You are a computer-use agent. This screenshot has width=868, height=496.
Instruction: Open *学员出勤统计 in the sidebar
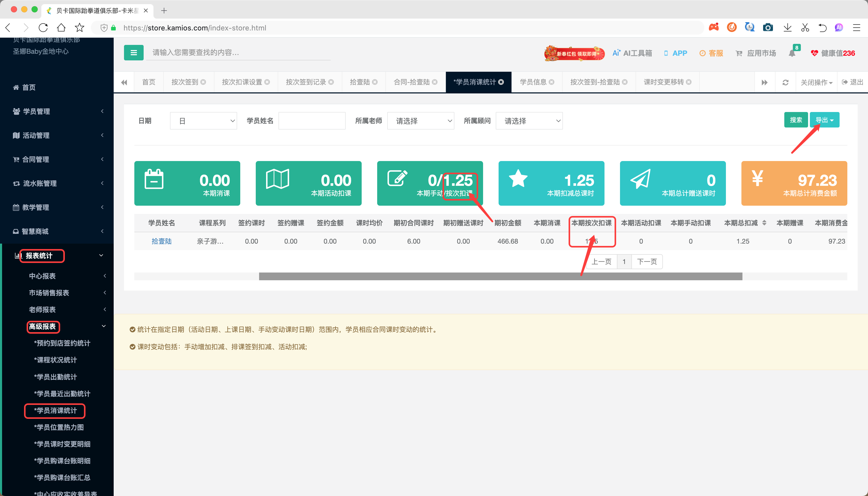pos(56,377)
